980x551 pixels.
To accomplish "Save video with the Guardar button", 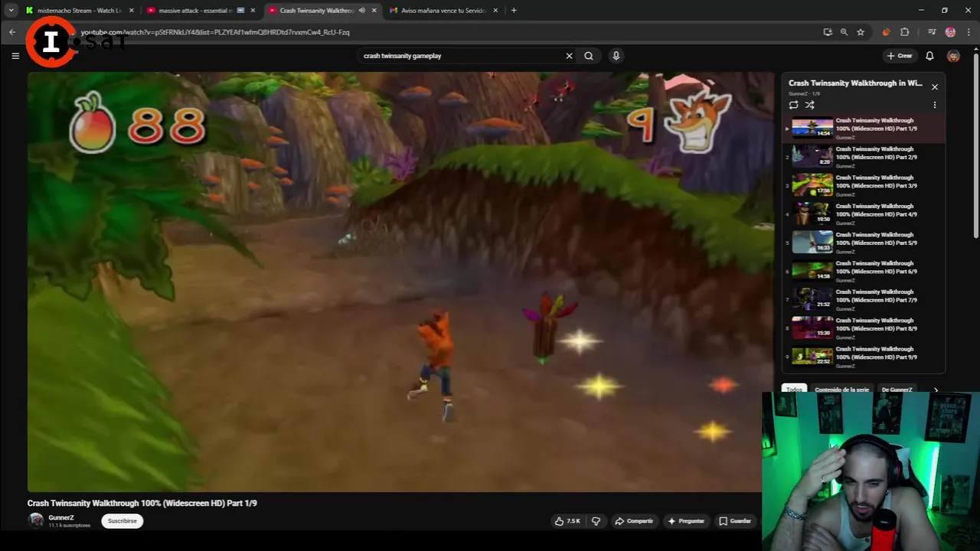I will (735, 521).
